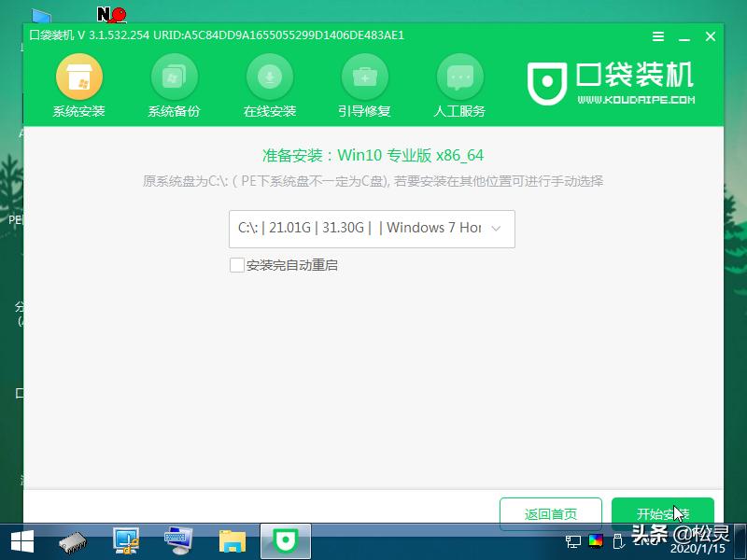The image size is (747, 560).
Task: Click 开始安装 to start installing
Action: click(663, 513)
